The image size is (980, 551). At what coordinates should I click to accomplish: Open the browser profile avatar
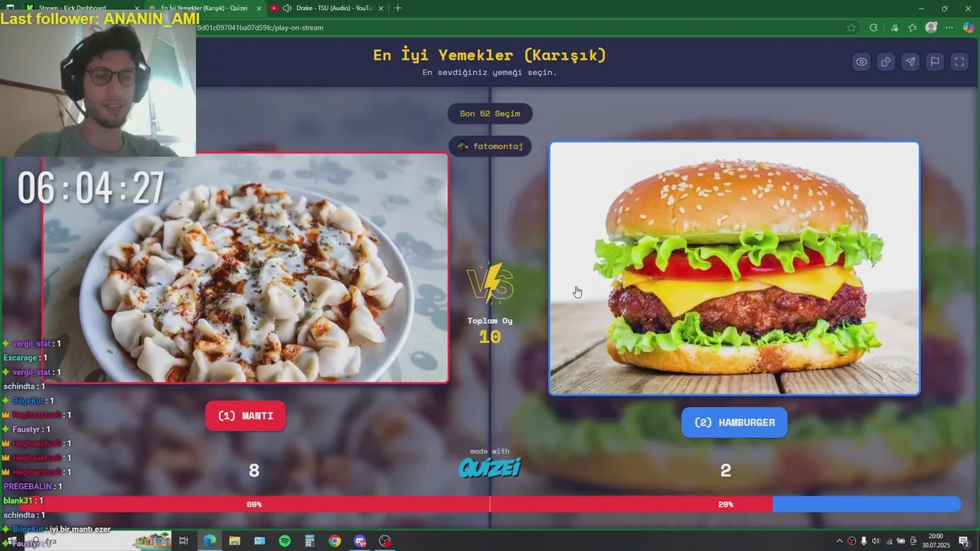pyautogui.click(x=931, y=28)
